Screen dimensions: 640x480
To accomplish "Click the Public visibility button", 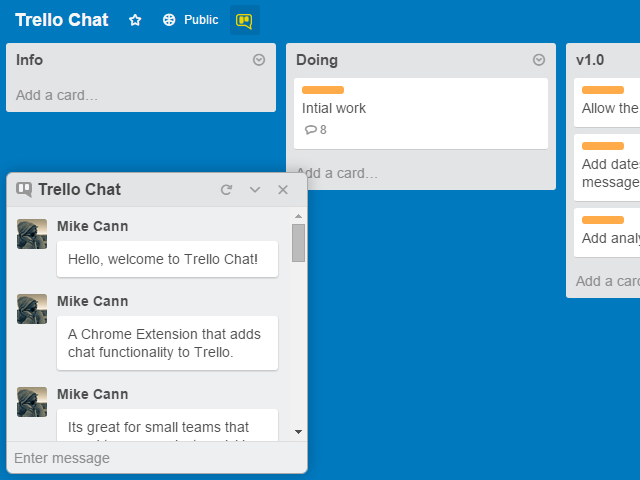I will tap(190, 20).
